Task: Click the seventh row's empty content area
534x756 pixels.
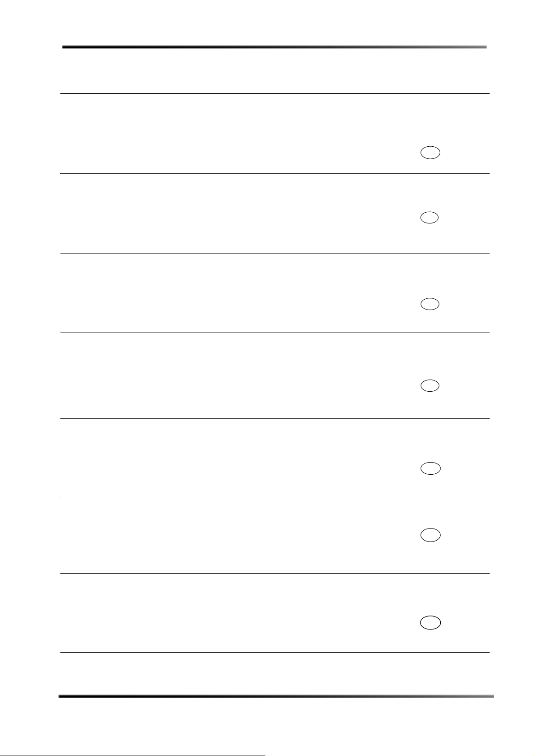Action: pos(224,613)
